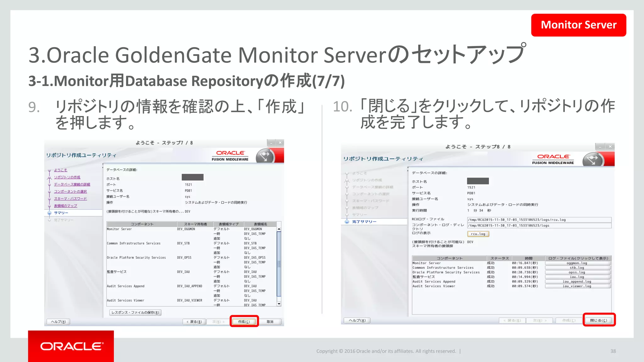Image resolution: width=644 pixels, height=362 pixels.
Task: Open ヘルプ(H) in the Step 7 wizard
Action: [58, 321]
